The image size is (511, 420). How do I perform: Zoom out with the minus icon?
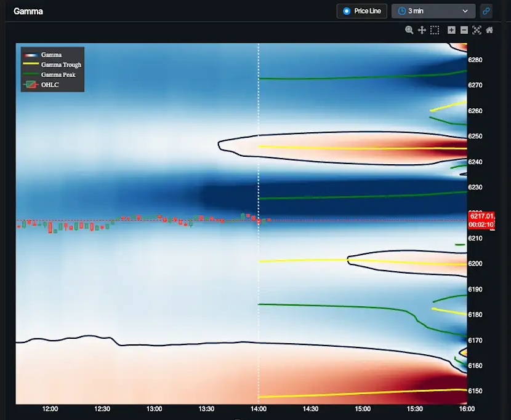pos(464,30)
